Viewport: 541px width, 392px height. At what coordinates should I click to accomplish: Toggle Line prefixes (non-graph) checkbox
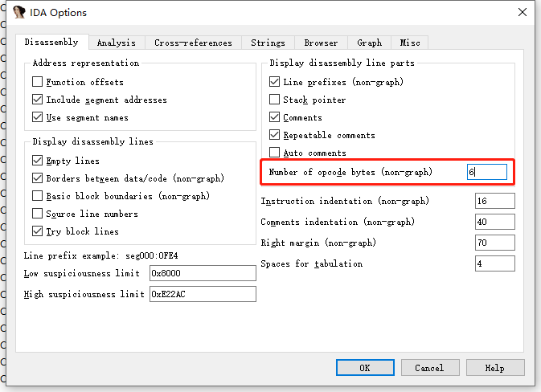coord(274,82)
